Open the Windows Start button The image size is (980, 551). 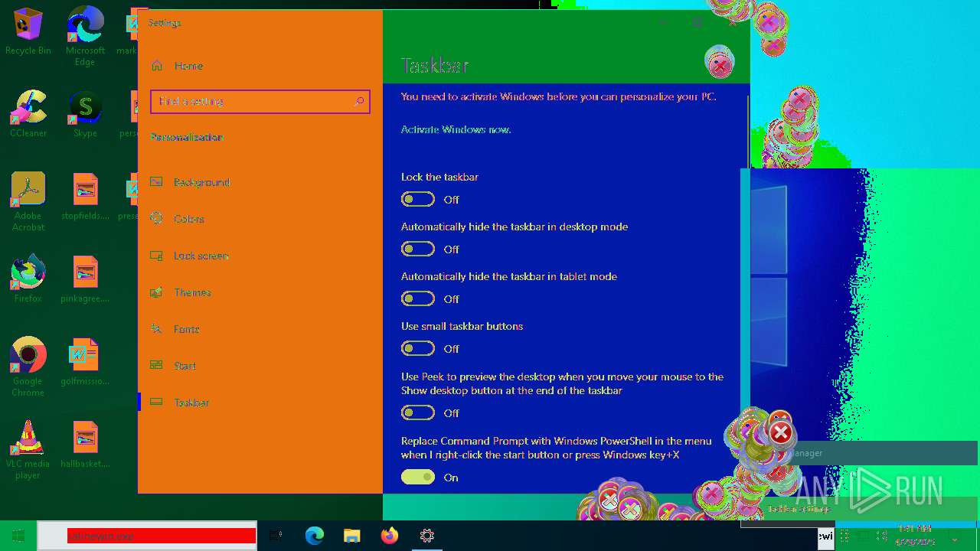[x=18, y=536]
